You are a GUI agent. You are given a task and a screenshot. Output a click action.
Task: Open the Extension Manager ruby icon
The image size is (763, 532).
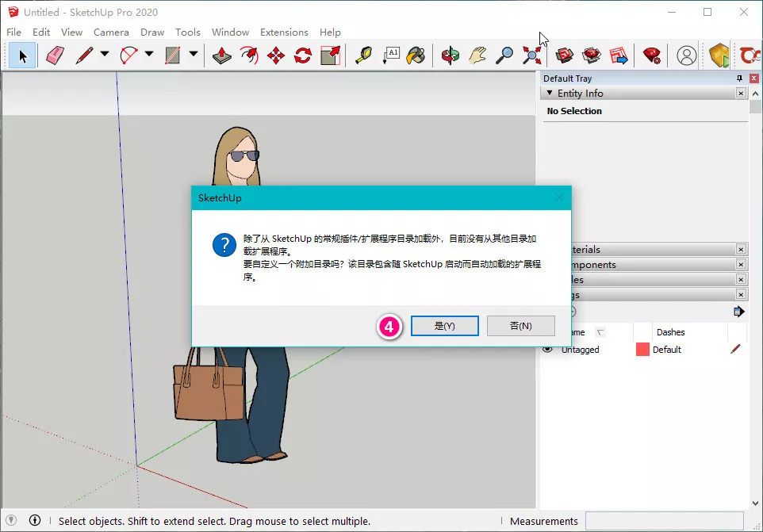[652, 55]
